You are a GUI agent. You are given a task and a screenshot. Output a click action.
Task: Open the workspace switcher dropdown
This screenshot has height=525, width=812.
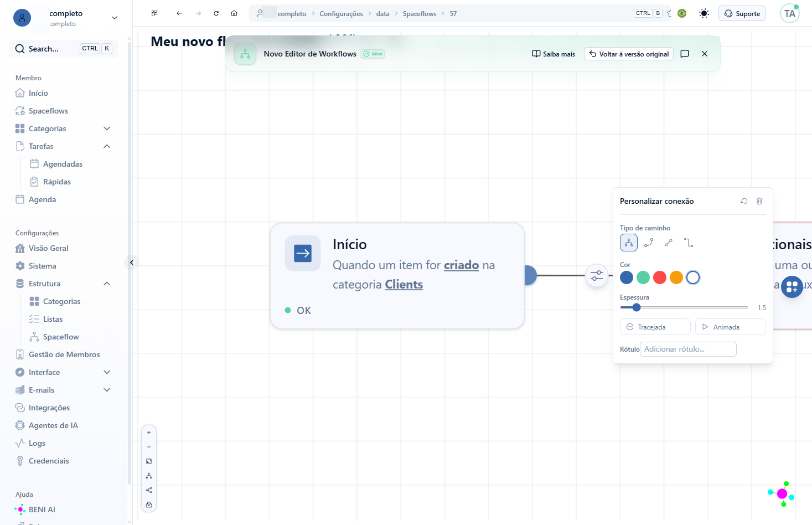click(115, 18)
